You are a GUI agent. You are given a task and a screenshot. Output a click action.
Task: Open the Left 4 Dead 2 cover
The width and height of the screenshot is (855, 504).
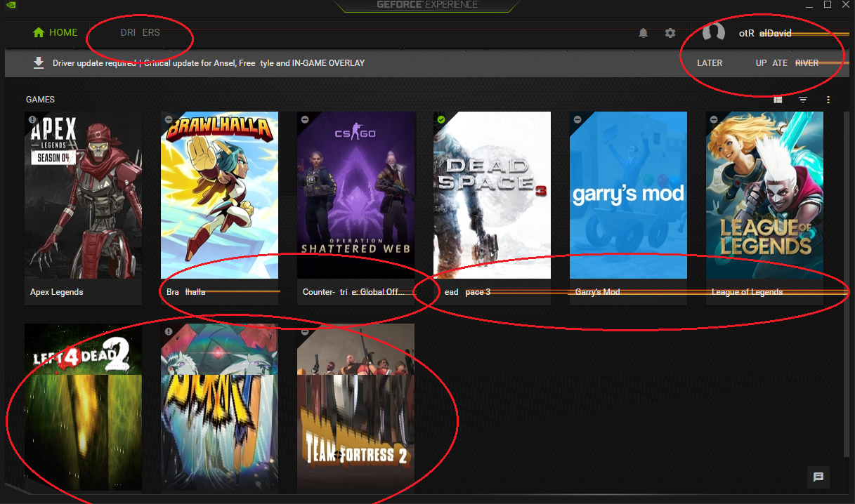coord(84,407)
